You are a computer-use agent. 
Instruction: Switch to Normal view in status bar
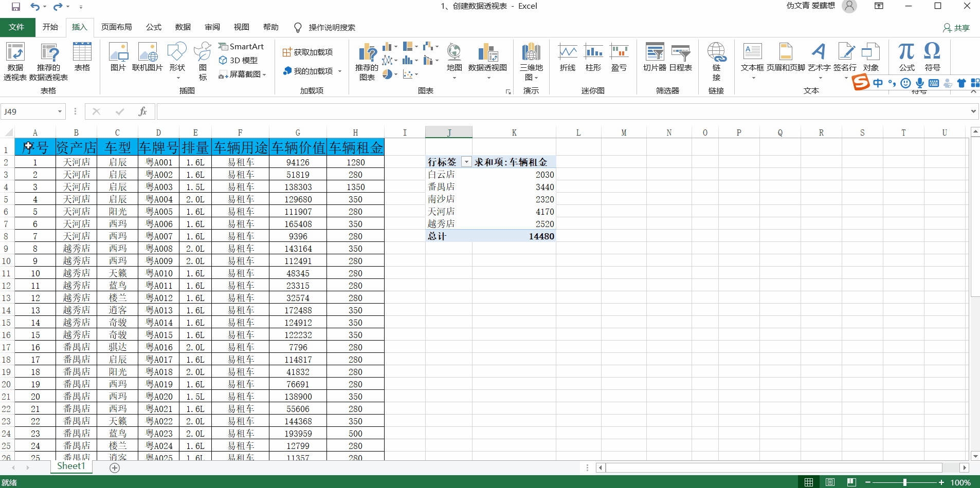pyautogui.click(x=809, y=482)
